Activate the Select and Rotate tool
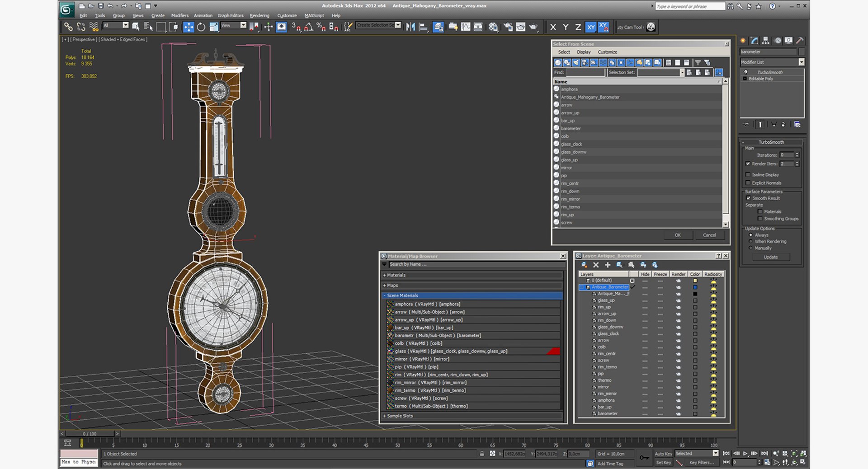 pos(201,27)
